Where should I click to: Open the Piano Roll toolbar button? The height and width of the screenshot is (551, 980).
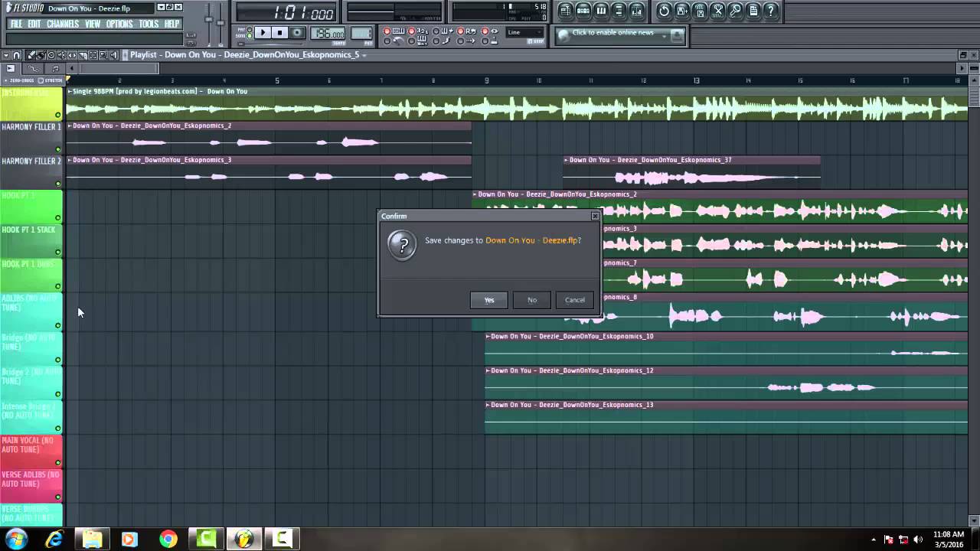point(601,10)
